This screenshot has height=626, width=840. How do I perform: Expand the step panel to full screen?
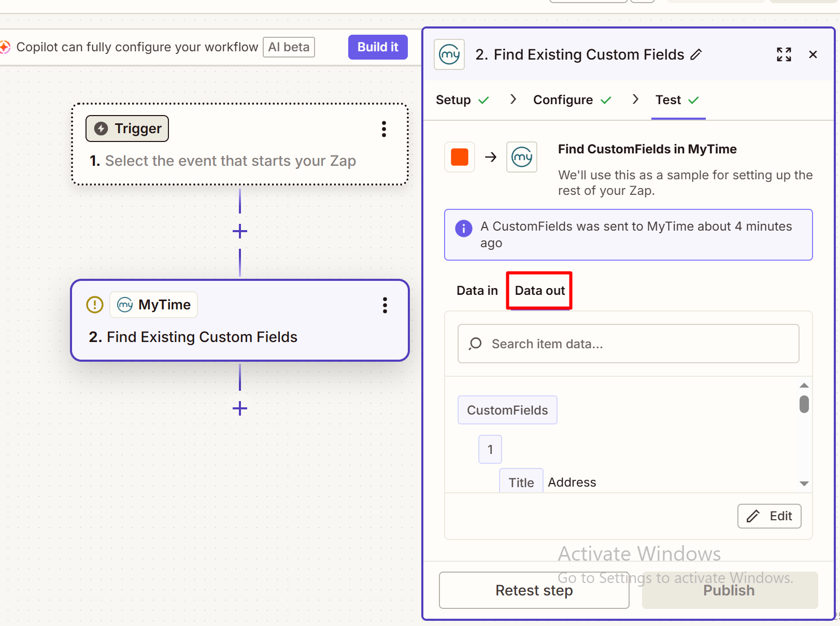(784, 54)
